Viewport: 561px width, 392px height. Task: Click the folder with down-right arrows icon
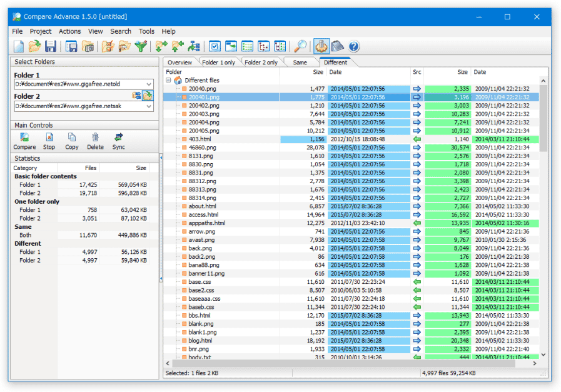[x=161, y=46]
